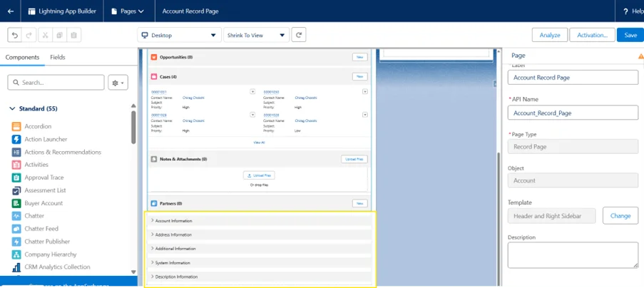Switch to the Fields tab
This screenshot has width=644, height=288.
tap(58, 58)
